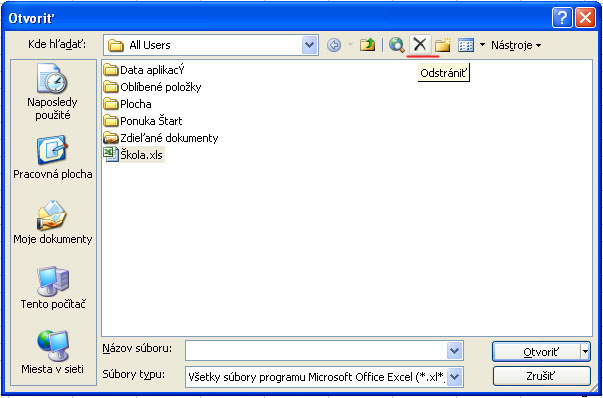603x398 pixels.
Task: Open the Back history dropdown arrow
Action: tap(350, 45)
